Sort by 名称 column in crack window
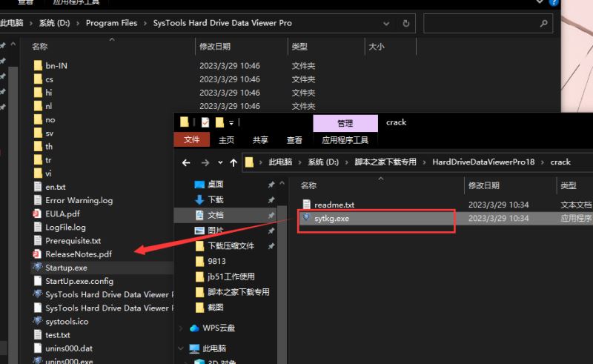The image size is (593, 364). 308,186
